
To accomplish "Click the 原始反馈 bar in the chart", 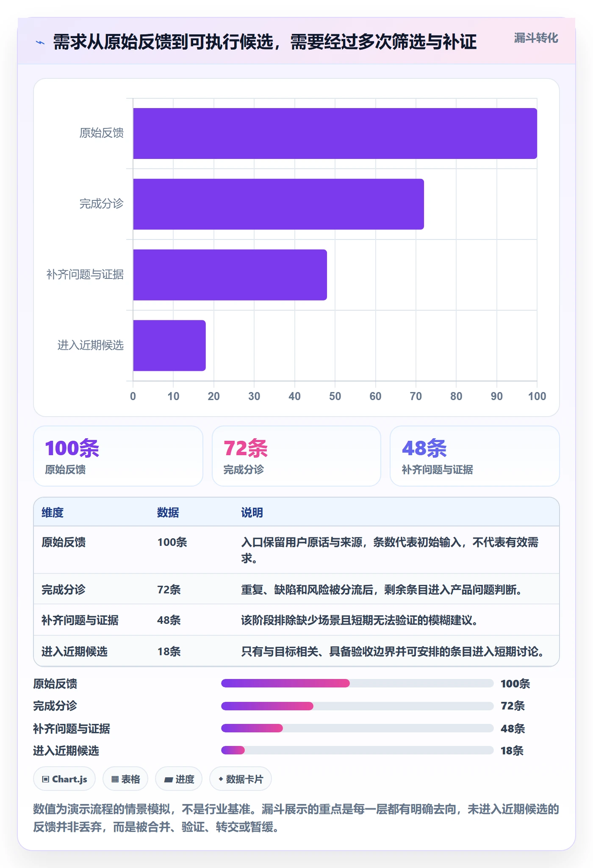I will [x=335, y=134].
